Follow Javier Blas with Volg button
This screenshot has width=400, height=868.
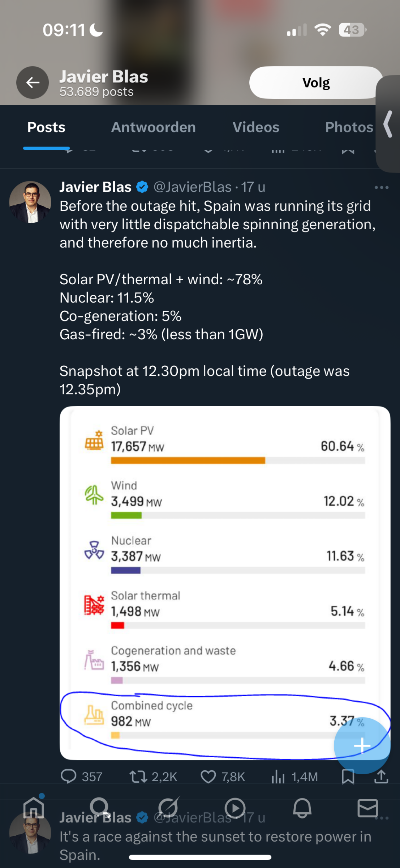(x=316, y=82)
